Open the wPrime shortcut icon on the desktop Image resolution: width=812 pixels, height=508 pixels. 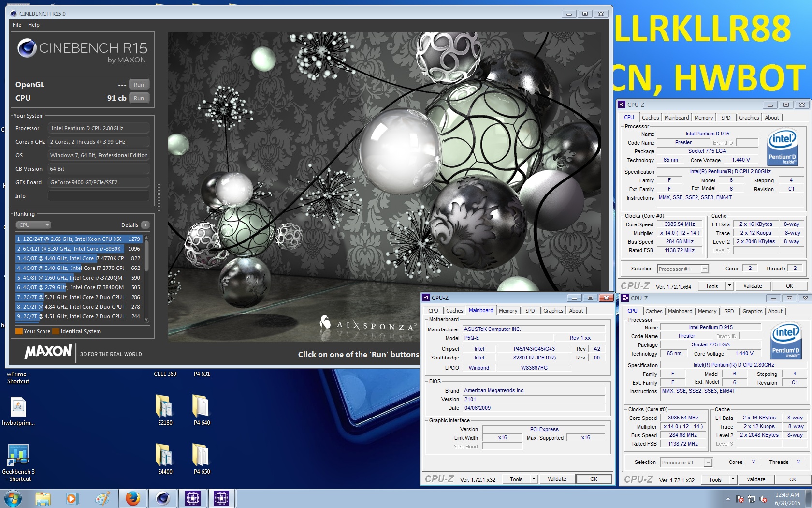click(18, 377)
